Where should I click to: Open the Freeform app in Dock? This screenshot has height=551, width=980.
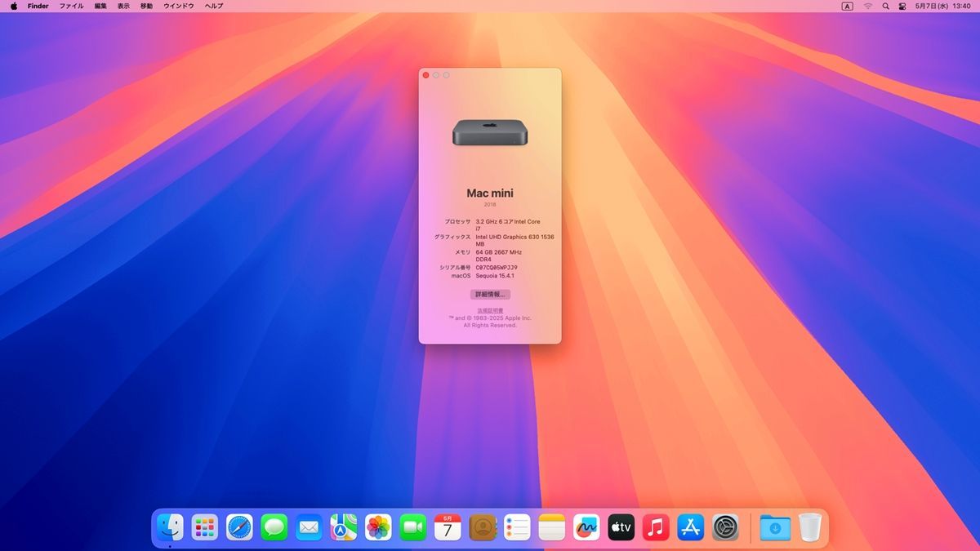(586, 528)
